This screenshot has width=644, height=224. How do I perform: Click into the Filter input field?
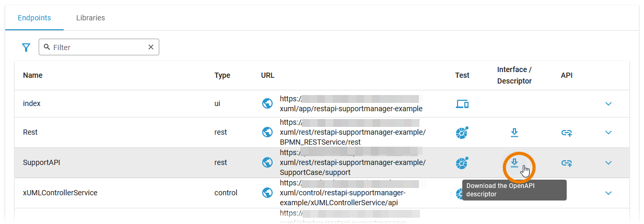97,47
